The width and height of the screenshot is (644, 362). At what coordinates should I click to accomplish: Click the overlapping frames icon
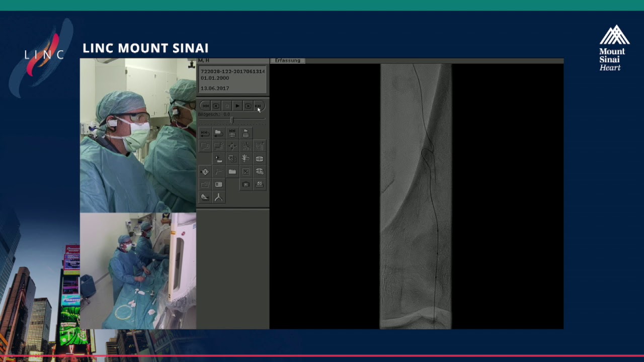coord(232,158)
